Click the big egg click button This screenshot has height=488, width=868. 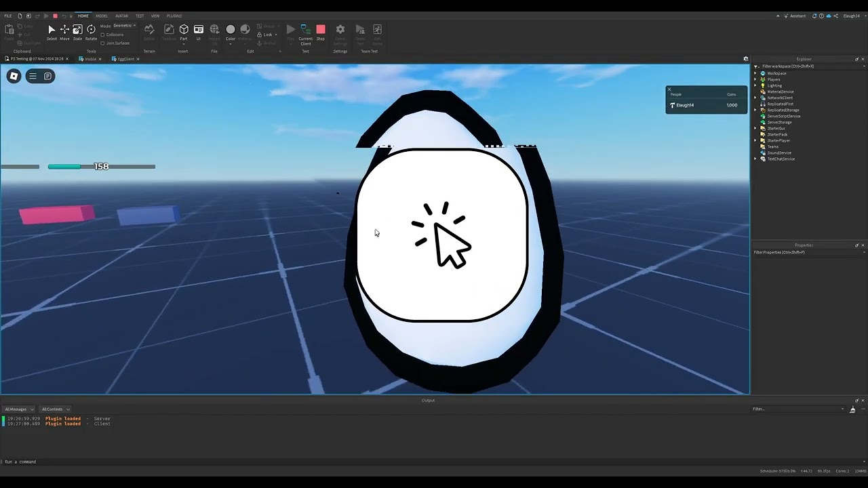pyautogui.click(x=442, y=235)
